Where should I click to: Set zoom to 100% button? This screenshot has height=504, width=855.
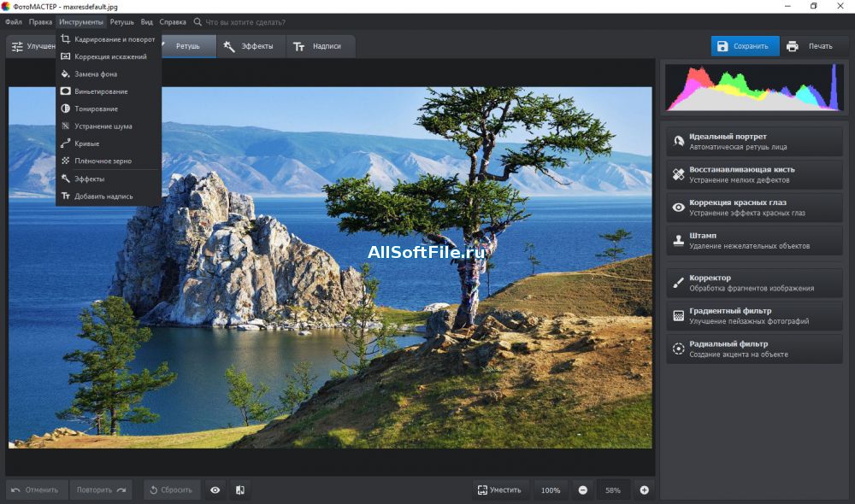[551, 490]
